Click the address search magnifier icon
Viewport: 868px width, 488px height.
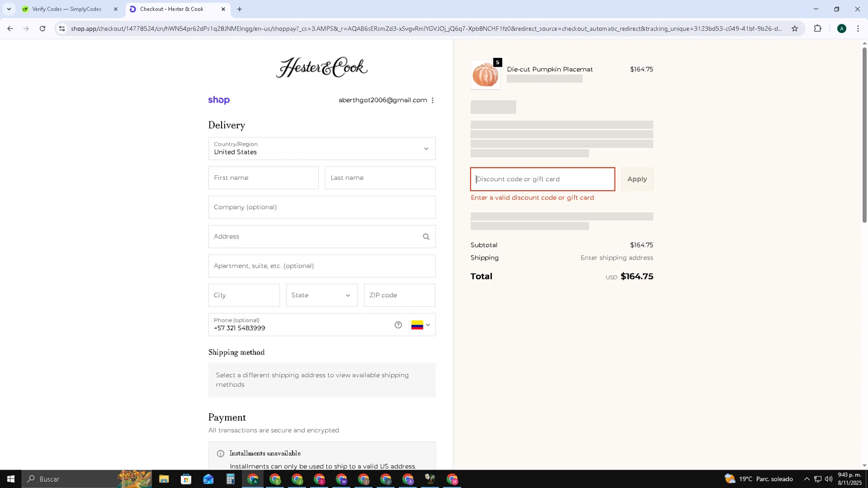point(426,236)
